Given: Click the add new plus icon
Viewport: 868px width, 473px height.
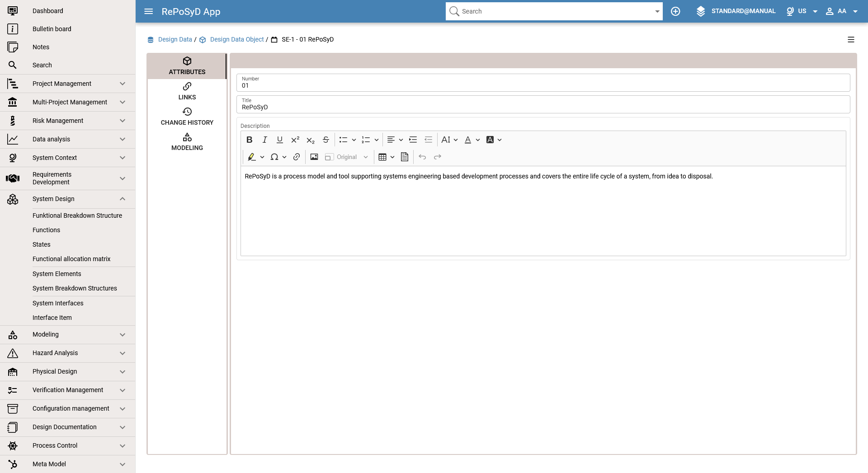Looking at the screenshot, I should [675, 11].
